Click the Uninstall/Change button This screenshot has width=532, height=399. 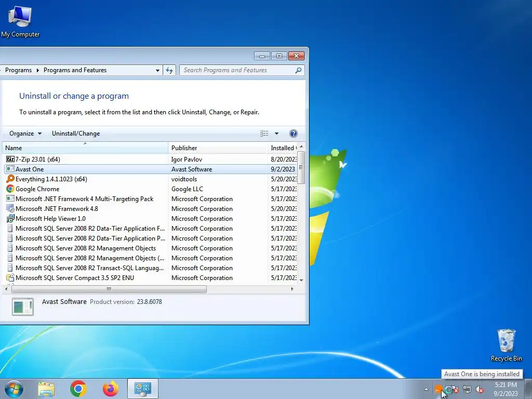76,134
